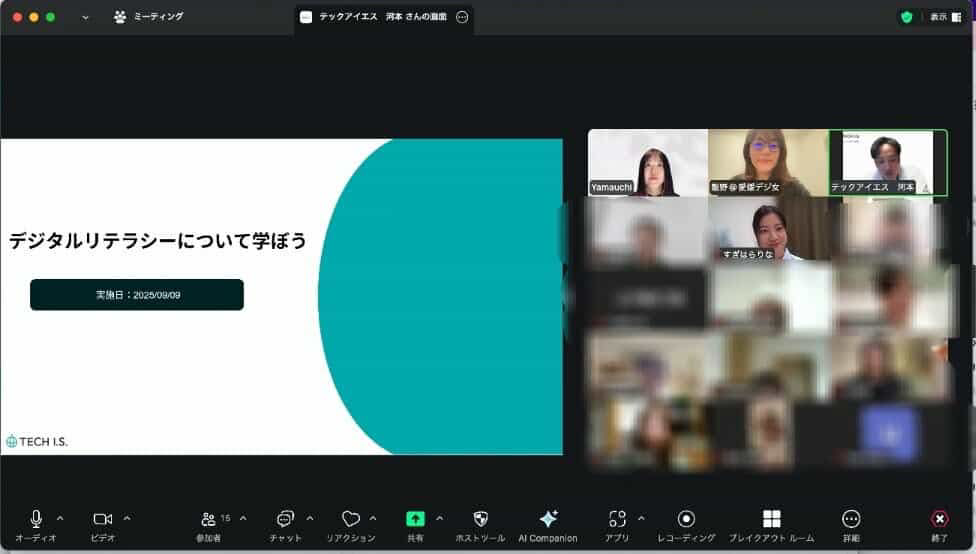Select the Yamauchi participant video thumbnail

tap(647, 163)
